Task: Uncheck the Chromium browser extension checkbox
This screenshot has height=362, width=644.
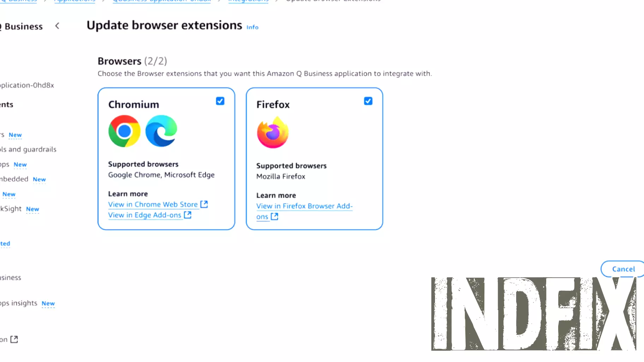Action: click(x=220, y=101)
